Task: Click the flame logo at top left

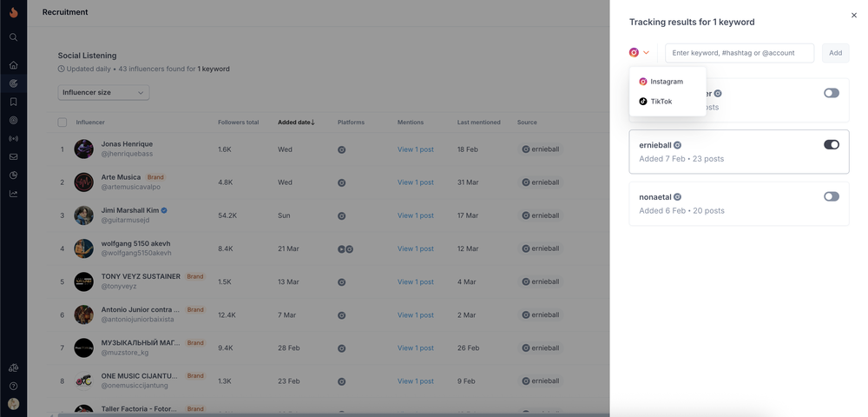Action: 13,12
